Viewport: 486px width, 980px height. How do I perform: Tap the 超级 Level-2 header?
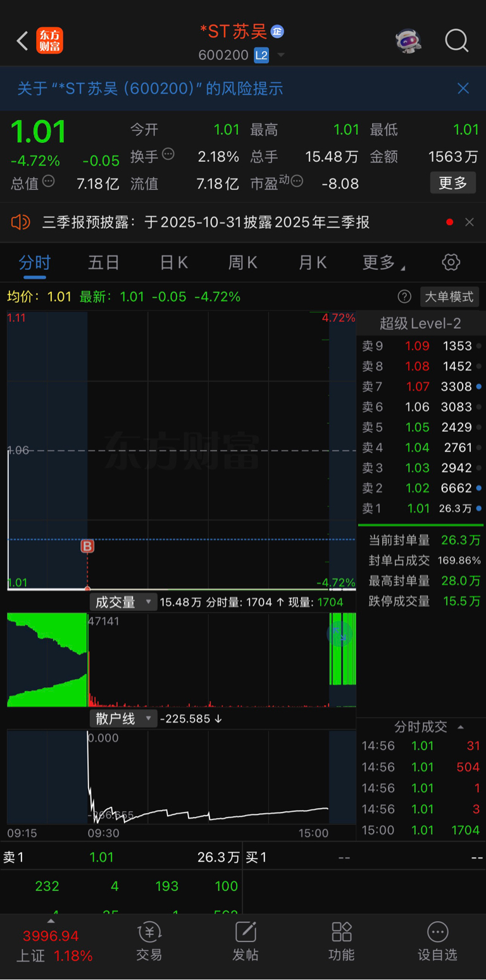(420, 324)
